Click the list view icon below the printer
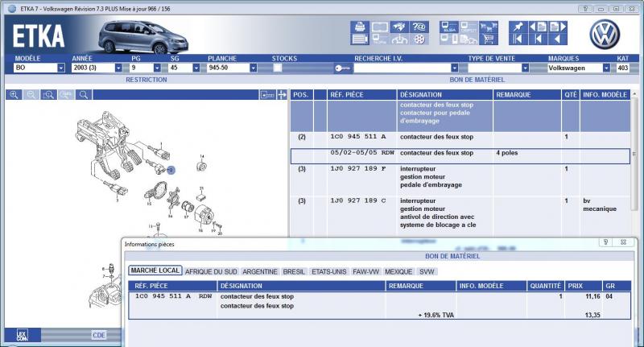The image size is (644, 347). pos(360,39)
